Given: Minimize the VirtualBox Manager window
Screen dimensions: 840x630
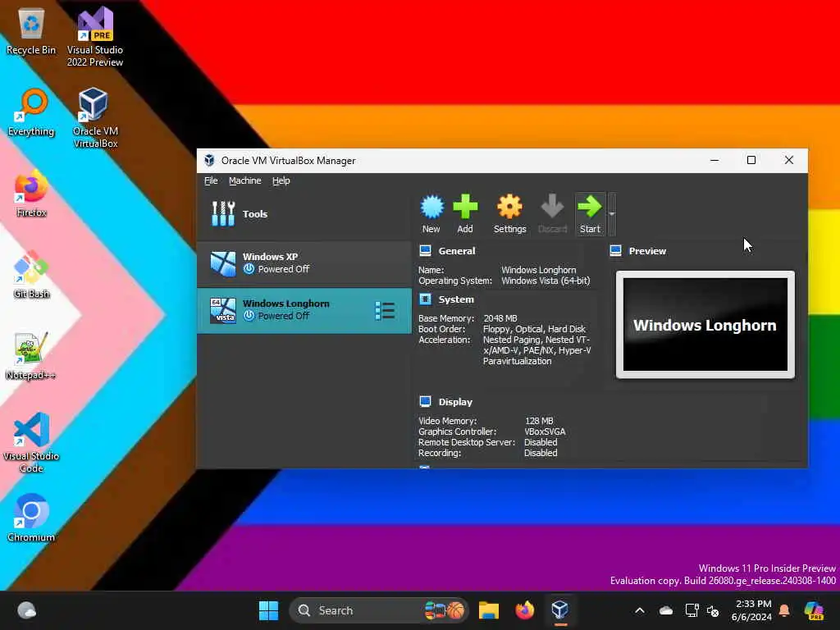Looking at the screenshot, I should pyautogui.click(x=714, y=160).
